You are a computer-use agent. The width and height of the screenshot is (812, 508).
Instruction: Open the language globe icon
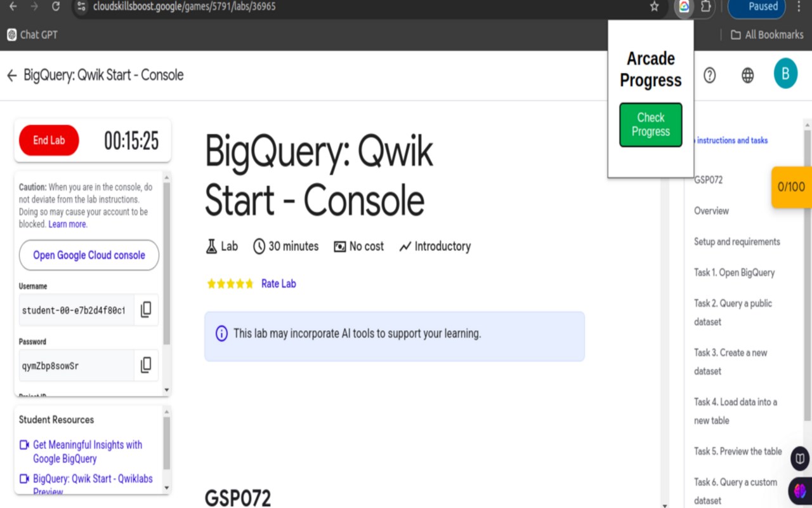click(x=748, y=76)
